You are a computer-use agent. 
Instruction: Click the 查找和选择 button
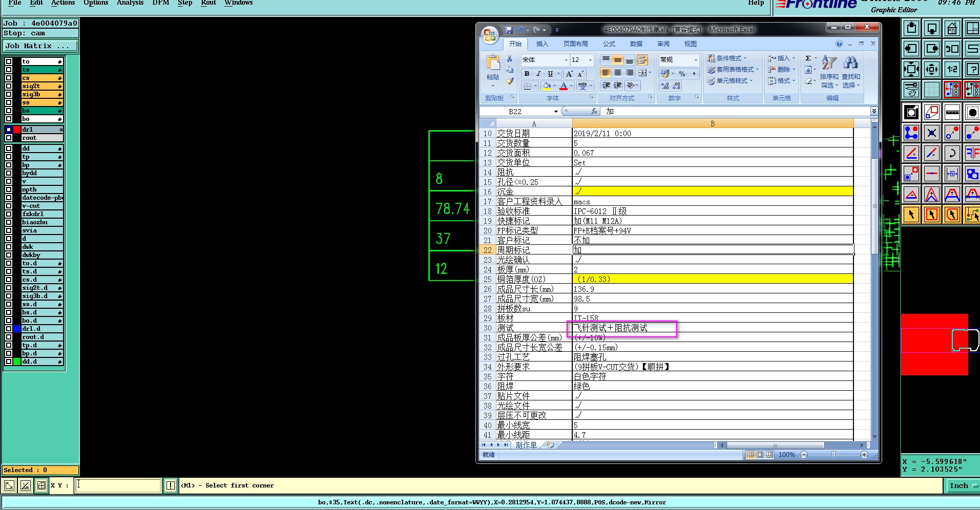pyautogui.click(x=851, y=71)
